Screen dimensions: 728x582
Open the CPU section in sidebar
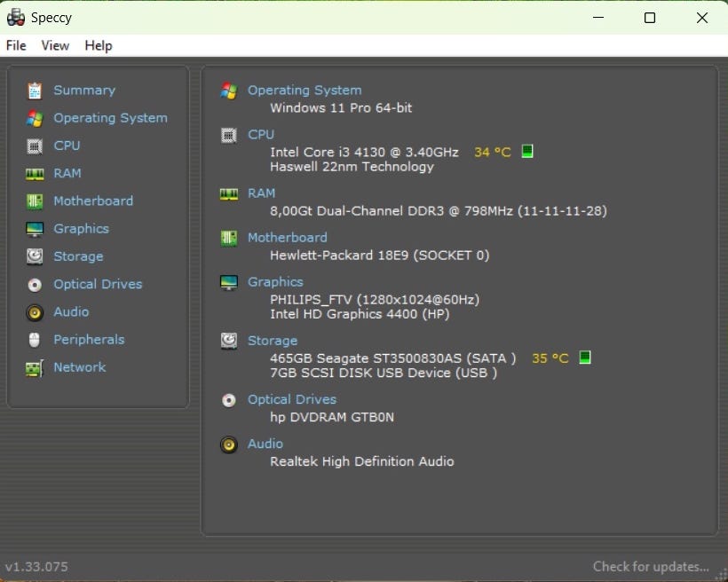pos(67,145)
